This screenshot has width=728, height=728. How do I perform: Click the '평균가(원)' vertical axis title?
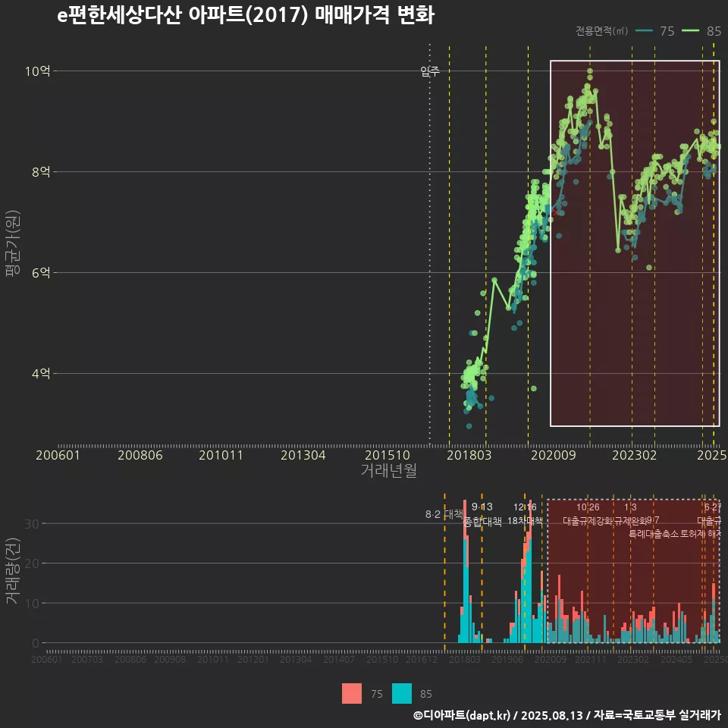click(13, 243)
